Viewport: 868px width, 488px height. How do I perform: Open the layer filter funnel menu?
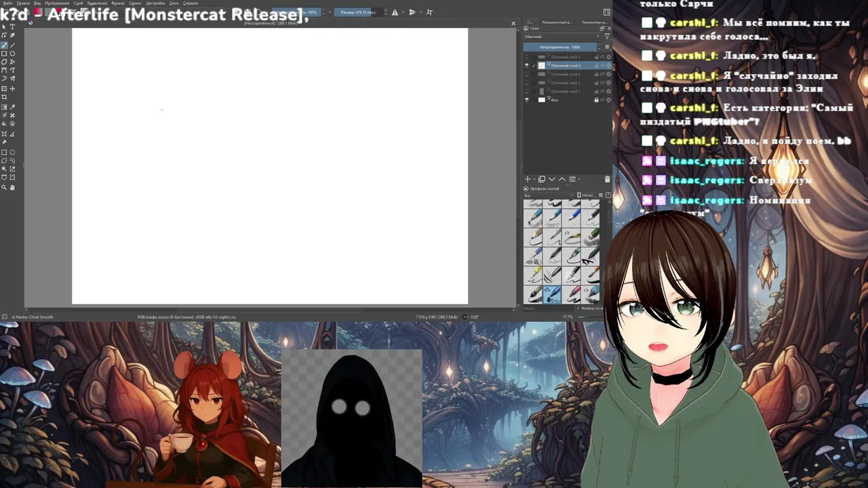tap(607, 37)
